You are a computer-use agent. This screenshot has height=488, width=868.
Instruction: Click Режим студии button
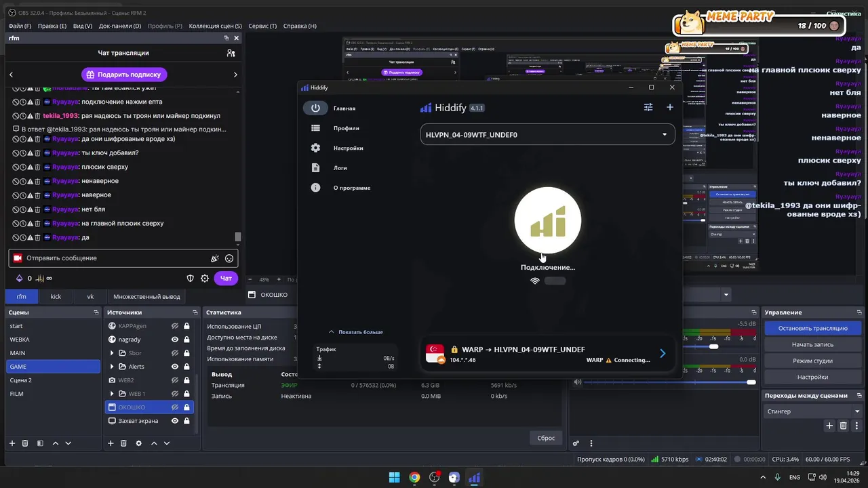click(x=812, y=361)
